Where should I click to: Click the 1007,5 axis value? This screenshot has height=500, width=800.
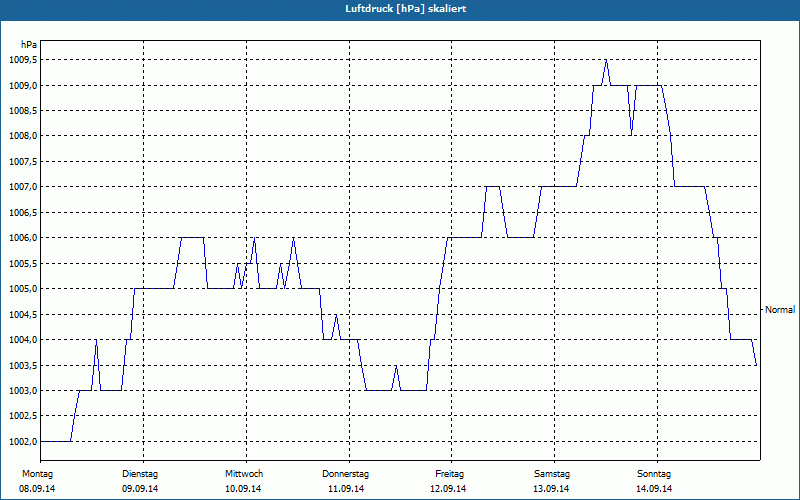(x=23, y=162)
